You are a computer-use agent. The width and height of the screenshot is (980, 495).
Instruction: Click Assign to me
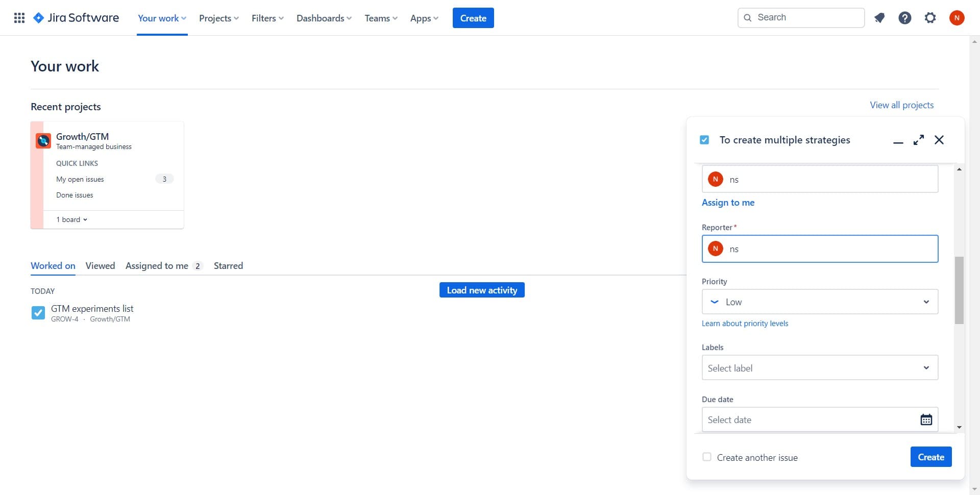728,202
